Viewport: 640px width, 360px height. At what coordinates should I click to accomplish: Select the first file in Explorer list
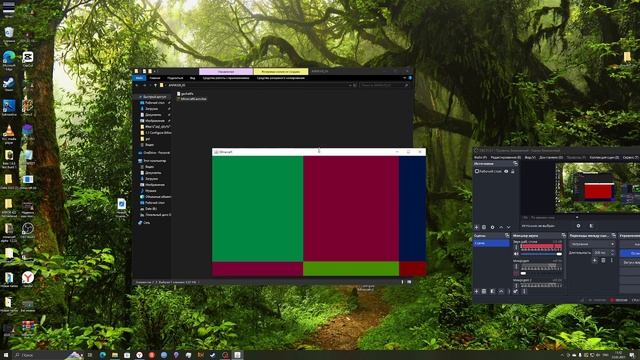tap(186, 93)
